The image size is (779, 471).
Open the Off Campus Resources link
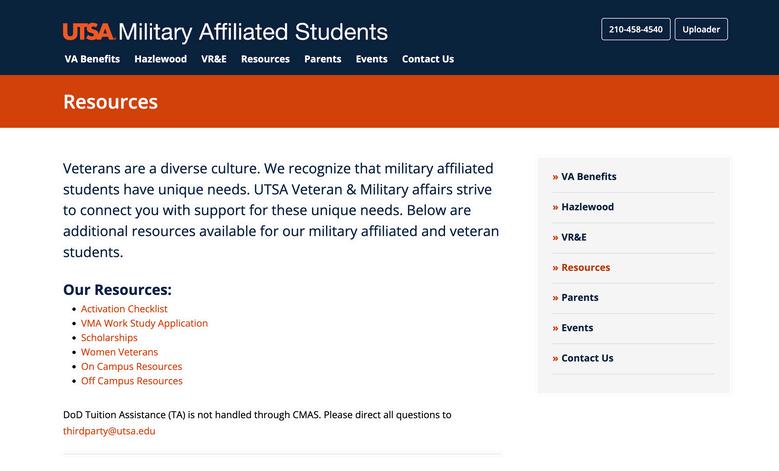point(132,381)
